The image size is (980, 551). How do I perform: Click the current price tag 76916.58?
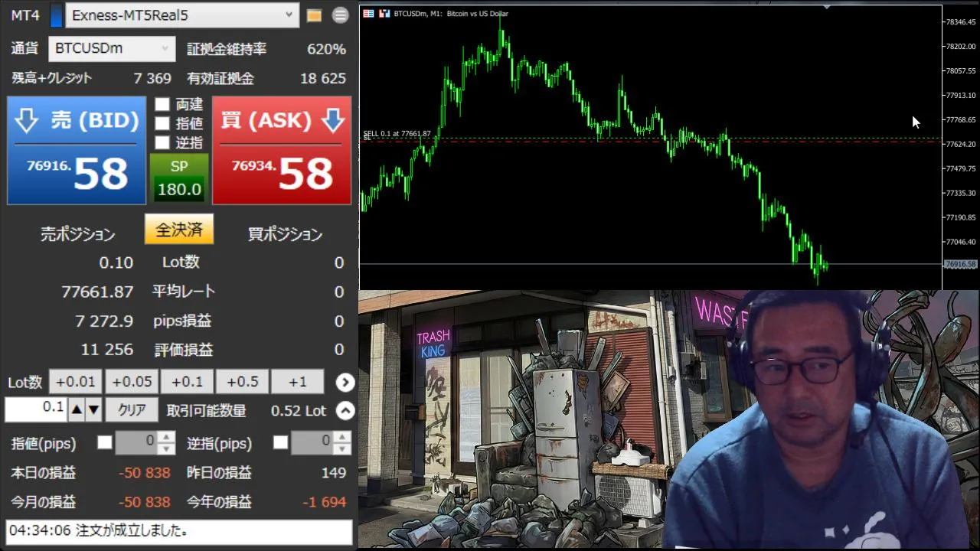tap(961, 264)
